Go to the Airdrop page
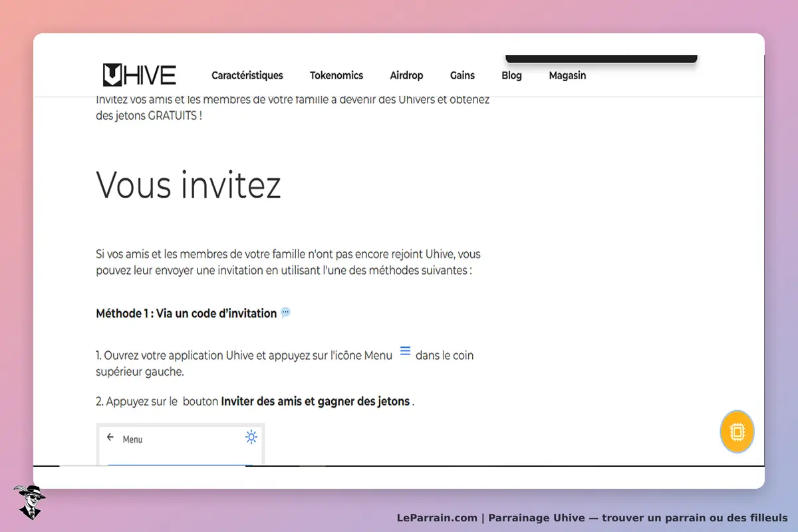This screenshot has height=532, width=798. (407, 75)
